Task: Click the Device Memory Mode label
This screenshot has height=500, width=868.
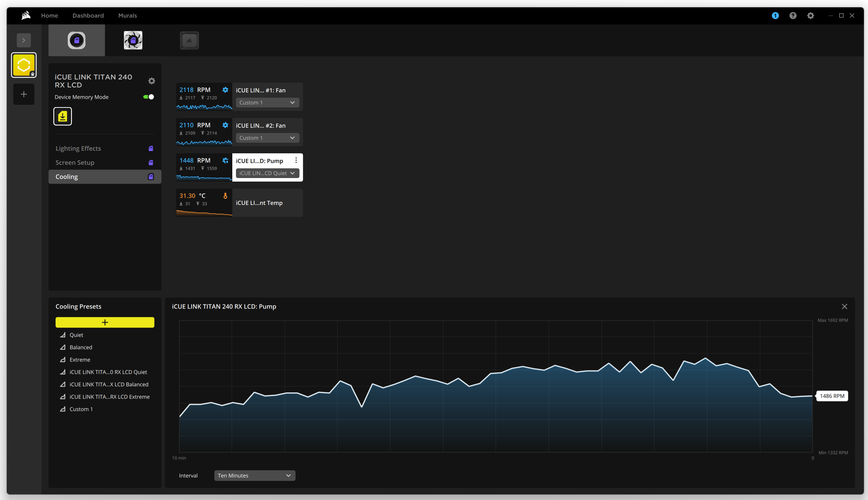Action: coord(82,97)
